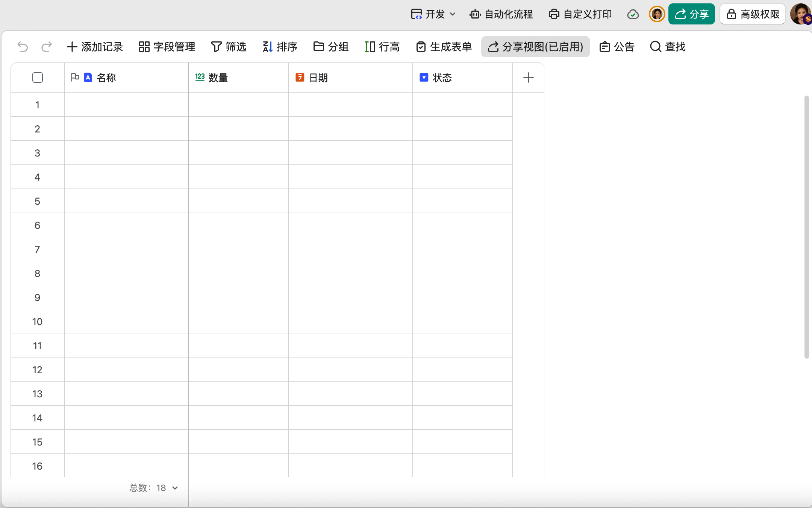
Task: Toggle 分享视图(已启用) shared view
Action: (535, 47)
